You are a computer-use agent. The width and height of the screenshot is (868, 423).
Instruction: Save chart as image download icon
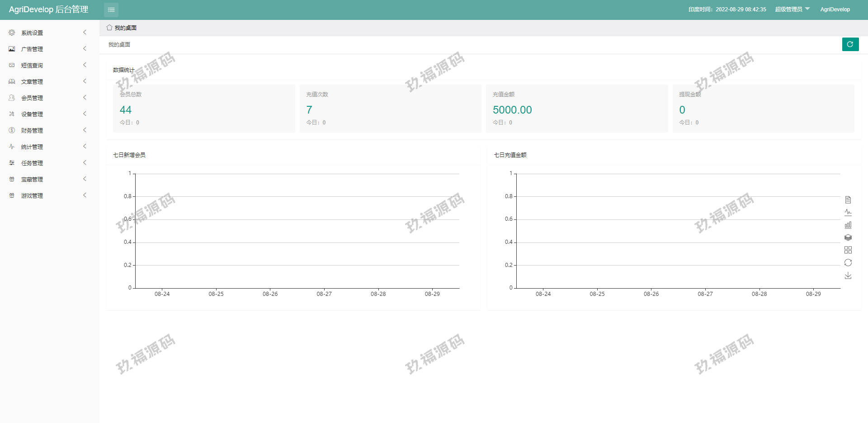click(848, 276)
